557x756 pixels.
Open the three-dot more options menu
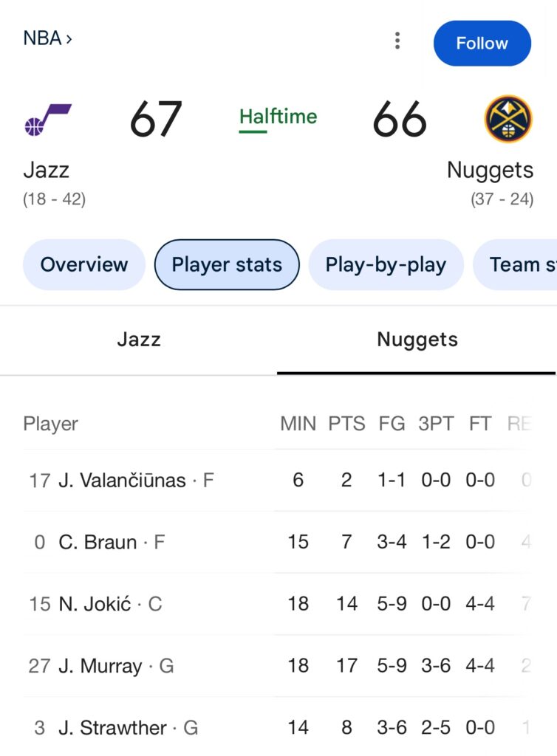click(x=397, y=41)
